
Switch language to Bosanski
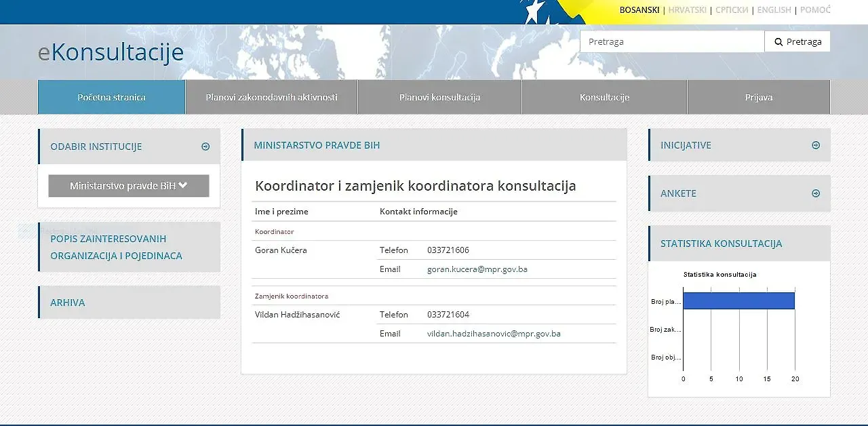(x=639, y=10)
